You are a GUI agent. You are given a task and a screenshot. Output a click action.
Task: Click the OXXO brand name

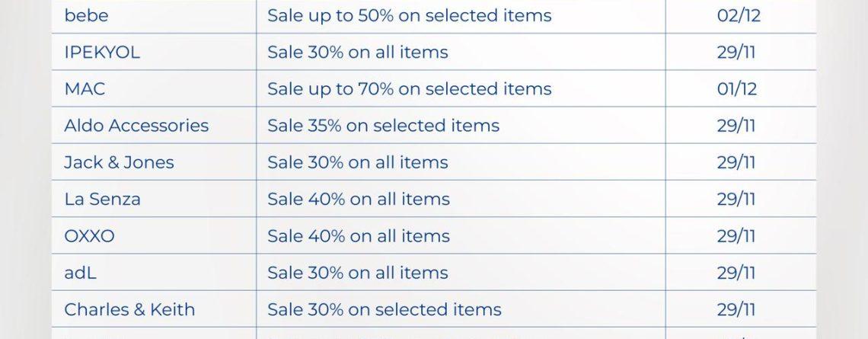pyautogui.click(x=89, y=236)
